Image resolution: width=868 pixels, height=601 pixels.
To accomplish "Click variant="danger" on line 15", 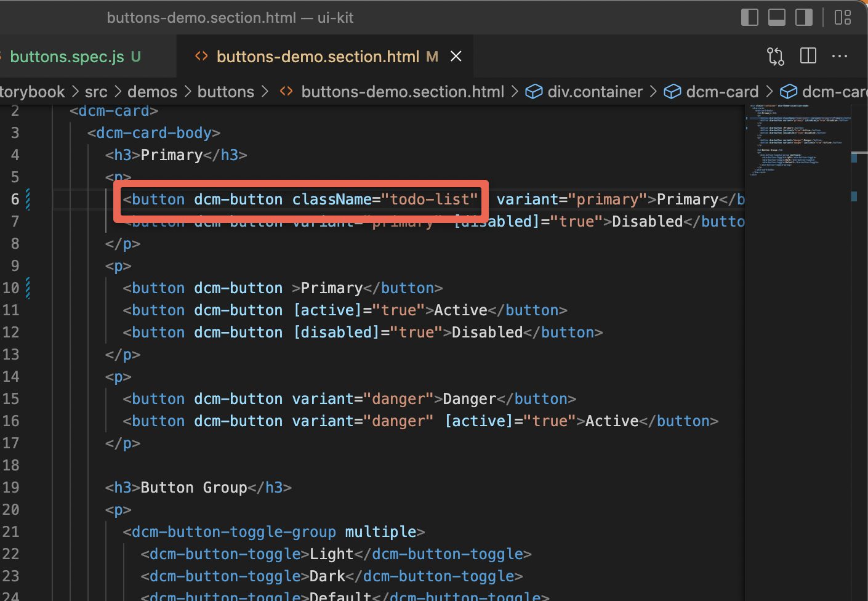I will click(363, 399).
